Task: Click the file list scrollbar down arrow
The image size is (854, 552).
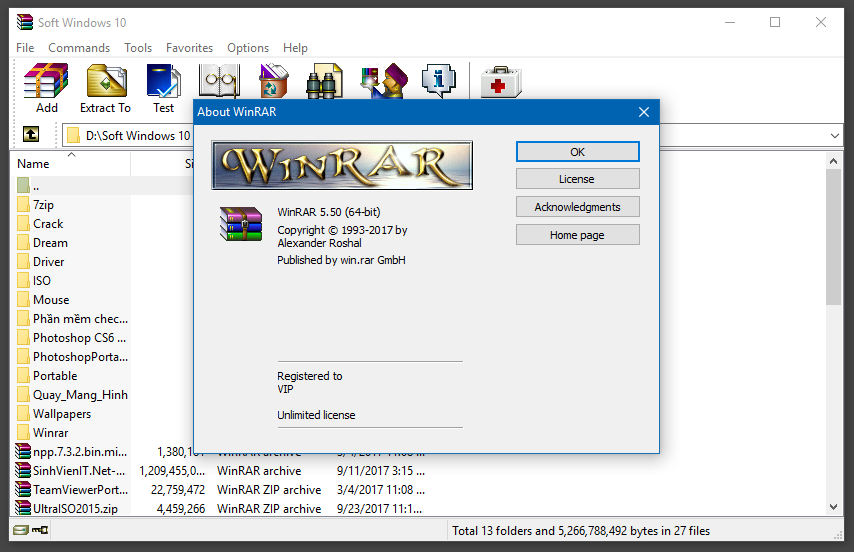Action: (x=833, y=507)
